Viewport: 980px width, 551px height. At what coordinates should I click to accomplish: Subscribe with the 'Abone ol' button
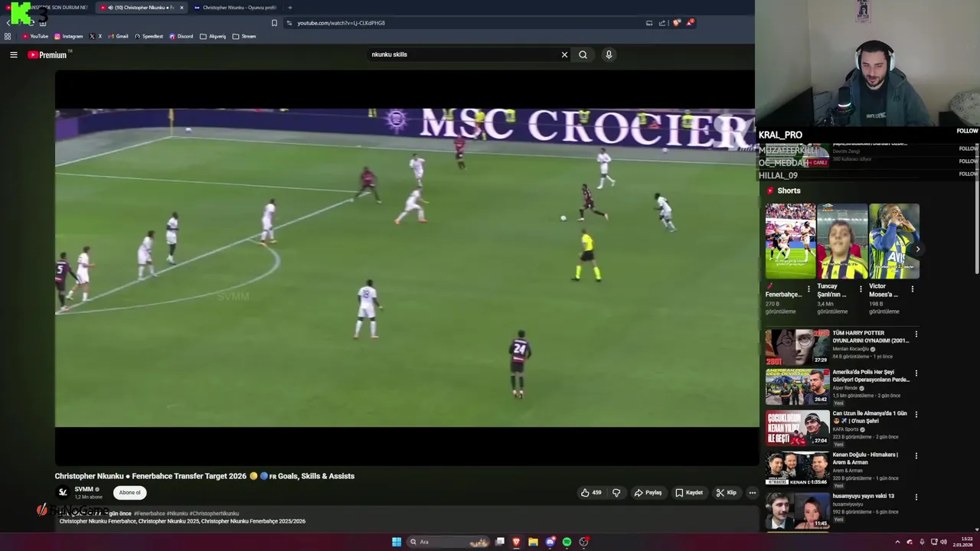click(129, 493)
